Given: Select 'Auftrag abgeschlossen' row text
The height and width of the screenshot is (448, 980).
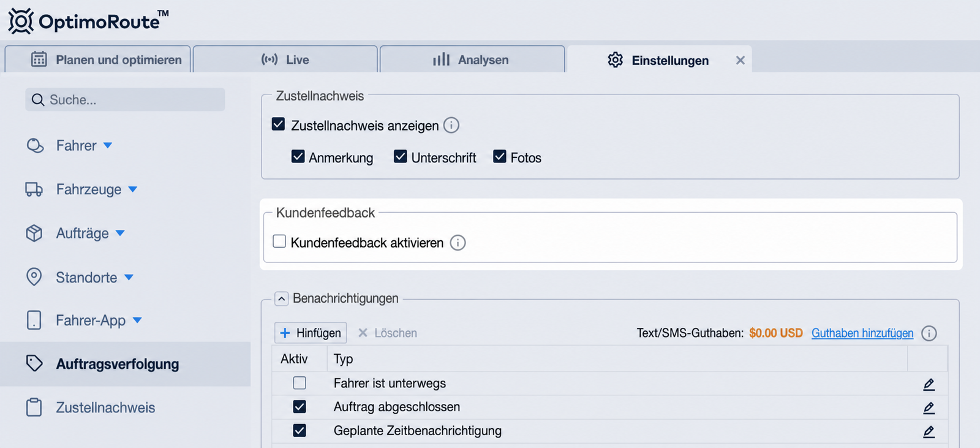Looking at the screenshot, I should (397, 407).
